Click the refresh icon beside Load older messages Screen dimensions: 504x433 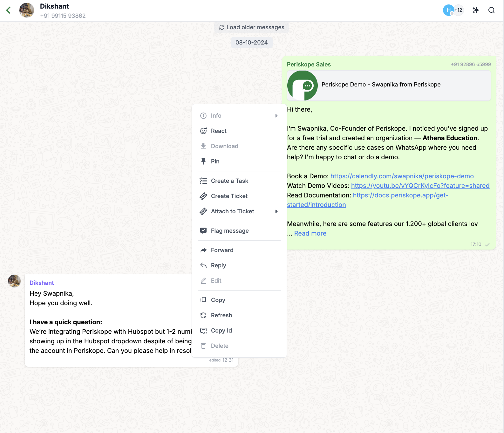[x=222, y=27]
